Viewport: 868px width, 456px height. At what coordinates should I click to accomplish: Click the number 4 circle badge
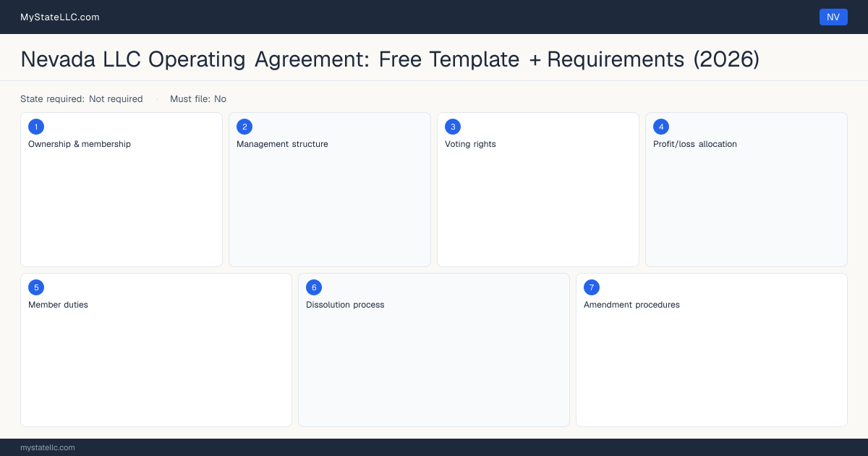coord(661,127)
